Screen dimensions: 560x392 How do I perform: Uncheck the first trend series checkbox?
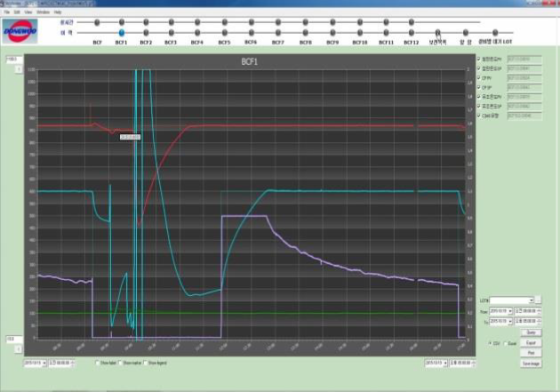click(x=479, y=59)
